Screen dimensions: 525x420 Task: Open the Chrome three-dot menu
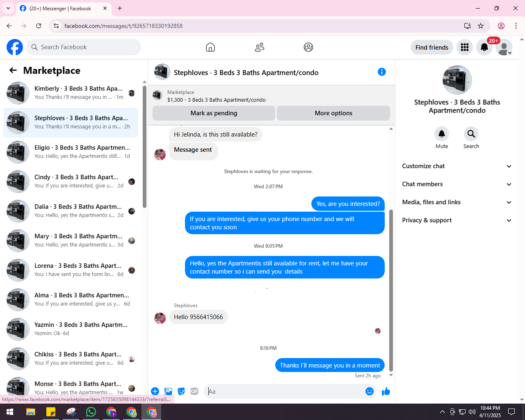click(516, 26)
